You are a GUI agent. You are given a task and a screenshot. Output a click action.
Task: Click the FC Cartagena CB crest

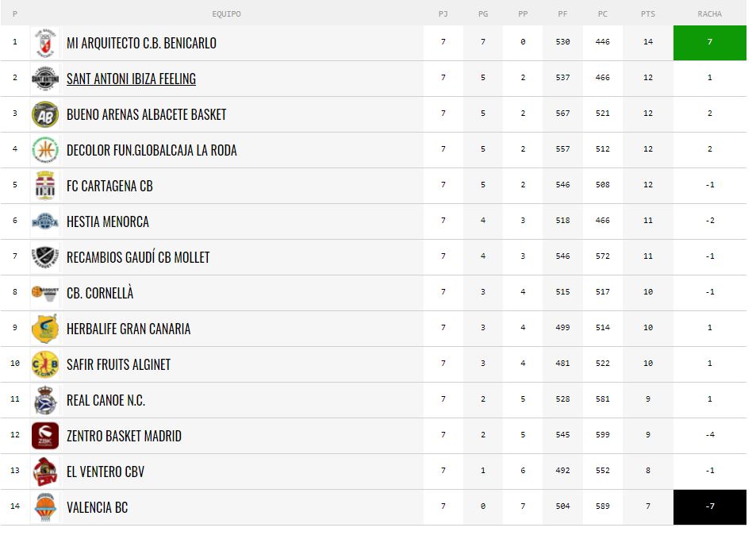[44, 186]
